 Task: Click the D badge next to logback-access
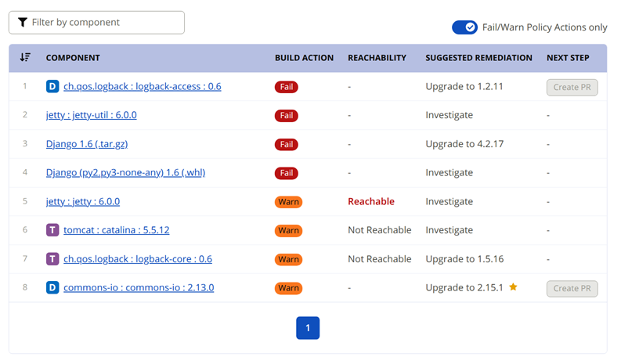pyautogui.click(x=52, y=86)
